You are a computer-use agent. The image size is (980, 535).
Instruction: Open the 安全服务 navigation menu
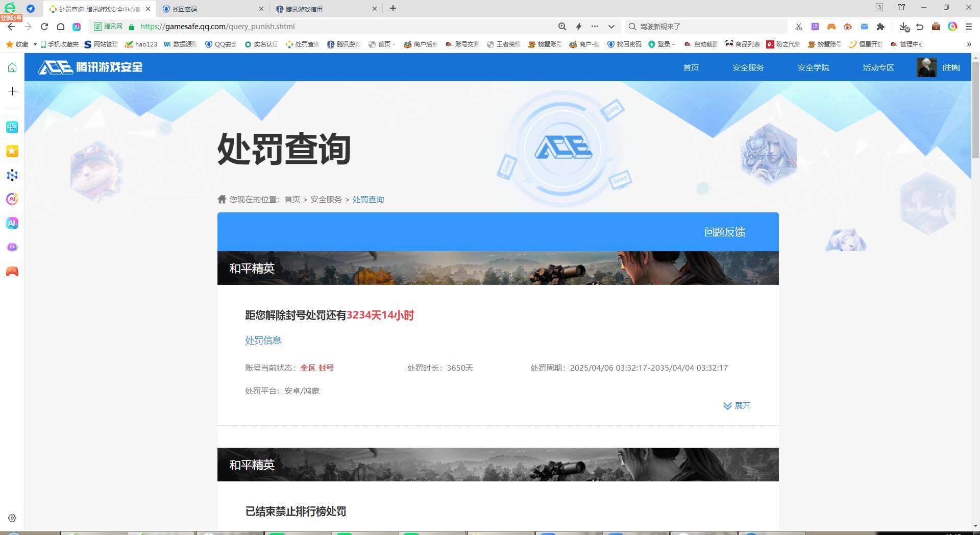pyautogui.click(x=748, y=67)
